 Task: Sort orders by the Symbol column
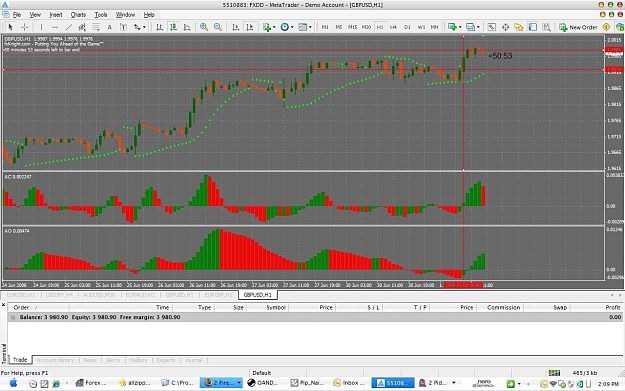click(276, 307)
